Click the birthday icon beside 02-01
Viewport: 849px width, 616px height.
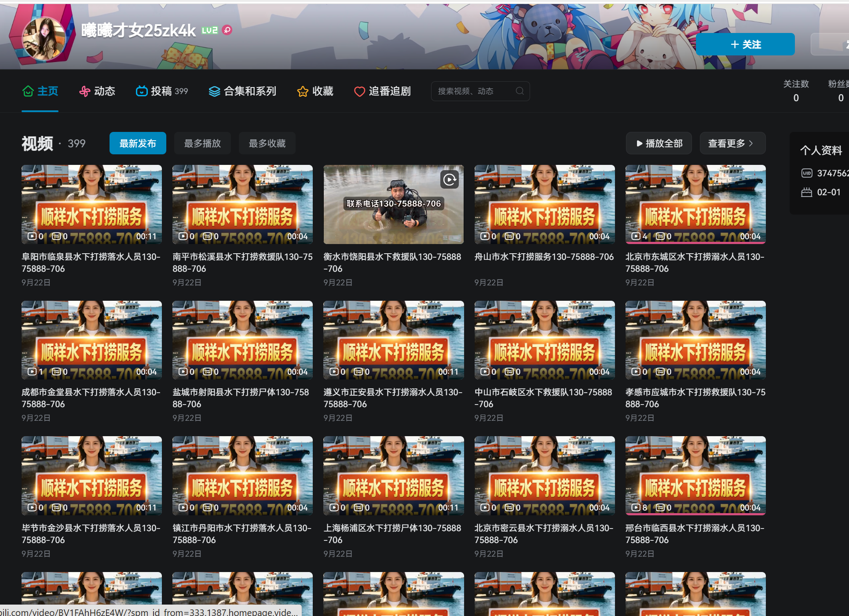pyautogui.click(x=806, y=192)
